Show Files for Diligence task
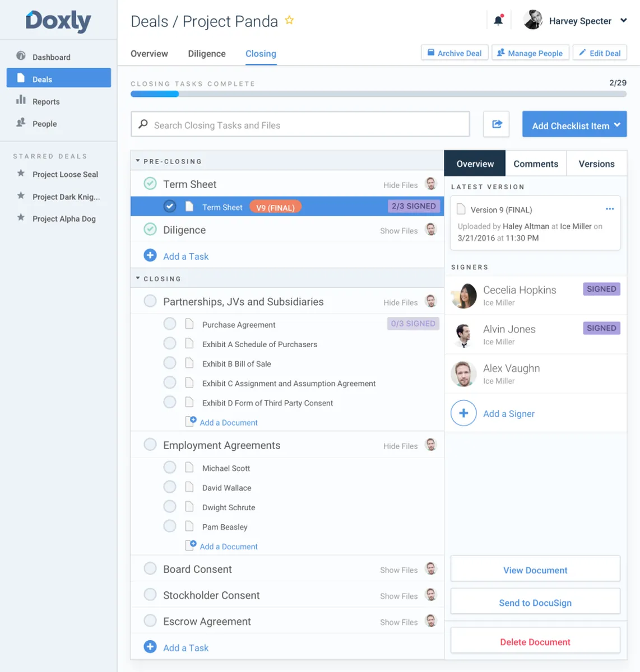Viewport: 640px width, 672px height. coord(398,231)
